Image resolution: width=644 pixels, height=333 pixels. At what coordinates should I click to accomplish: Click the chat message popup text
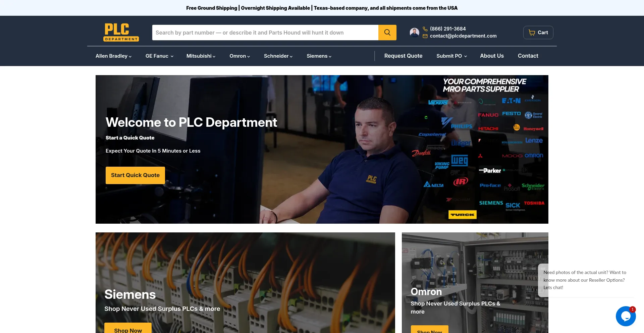click(x=585, y=280)
